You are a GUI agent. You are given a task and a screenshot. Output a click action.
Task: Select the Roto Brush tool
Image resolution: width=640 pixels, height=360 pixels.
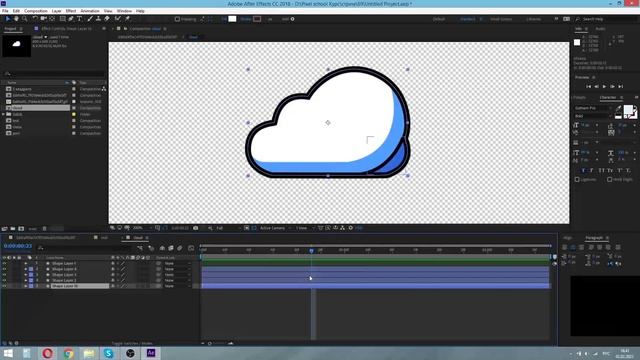pyautogui.click(x=118, y=19)
